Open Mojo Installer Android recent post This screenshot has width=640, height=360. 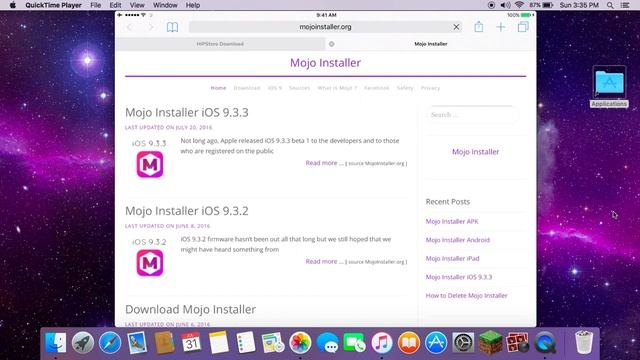[x=458, y=240]
